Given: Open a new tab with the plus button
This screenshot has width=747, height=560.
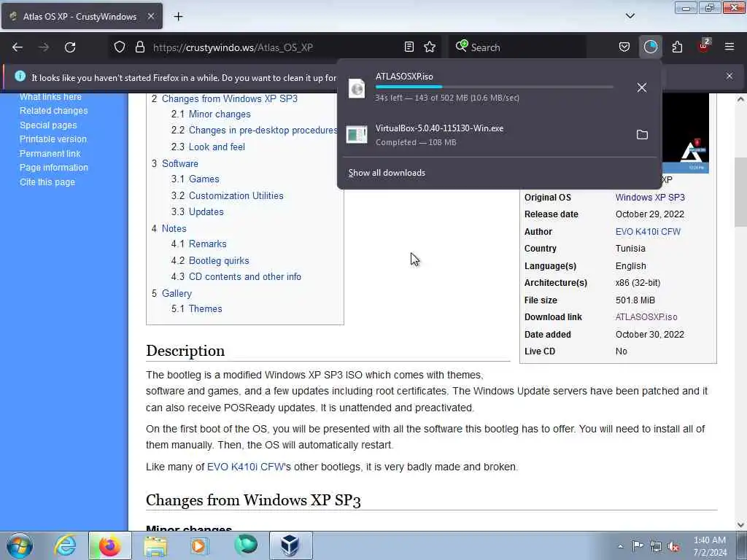Looking at the screenshot, I should tap(178, 17).
